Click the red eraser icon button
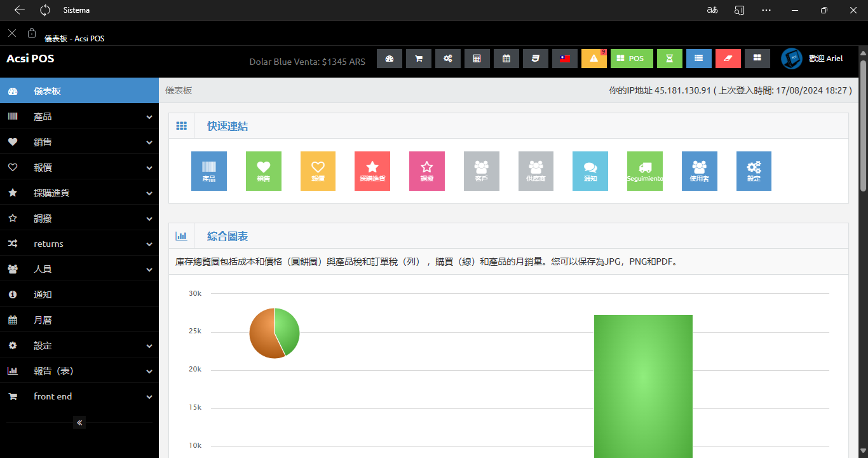Image resolution: width=868 pixels, height=458 pixels. pyautogui.click(x=728, y=59)
